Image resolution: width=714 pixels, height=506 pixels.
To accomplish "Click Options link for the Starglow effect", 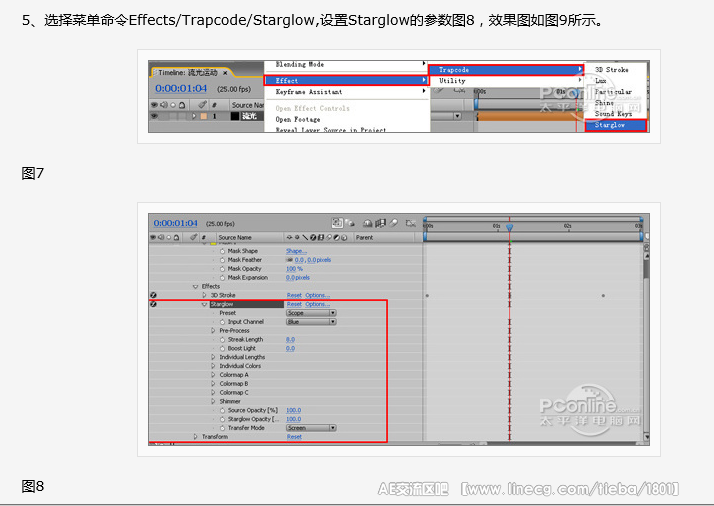I will pyautogui.click(x=317, y=304).
